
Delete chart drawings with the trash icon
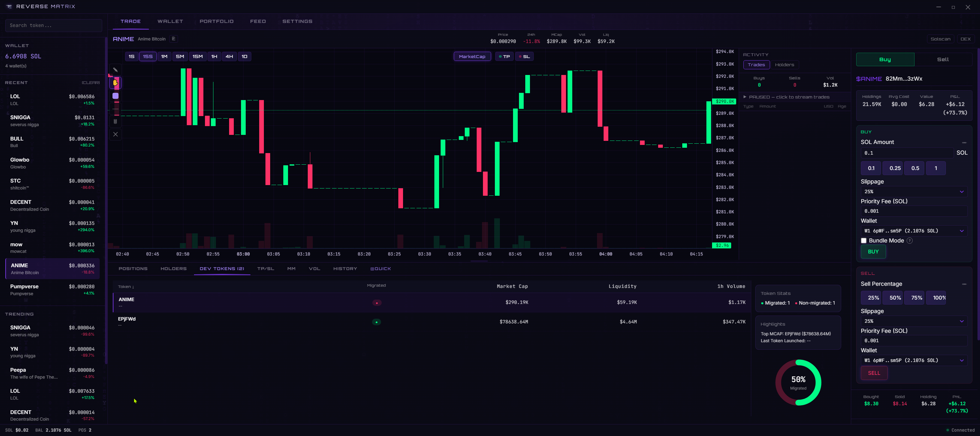(x=115, y=121)
